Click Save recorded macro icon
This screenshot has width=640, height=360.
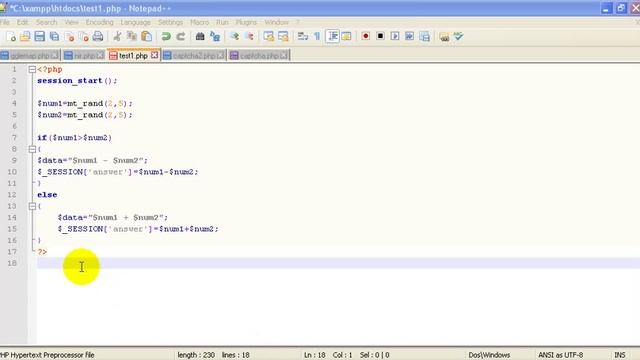[x=424, y=37]
